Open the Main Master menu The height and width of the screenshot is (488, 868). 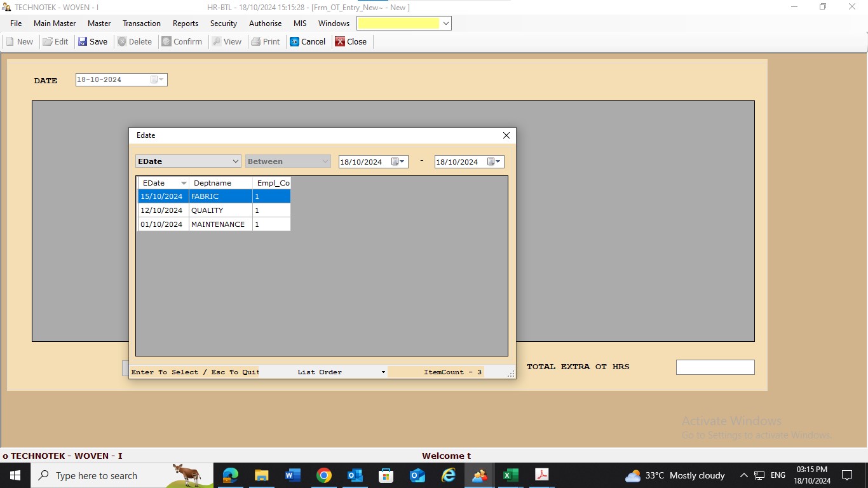point(55,24)
